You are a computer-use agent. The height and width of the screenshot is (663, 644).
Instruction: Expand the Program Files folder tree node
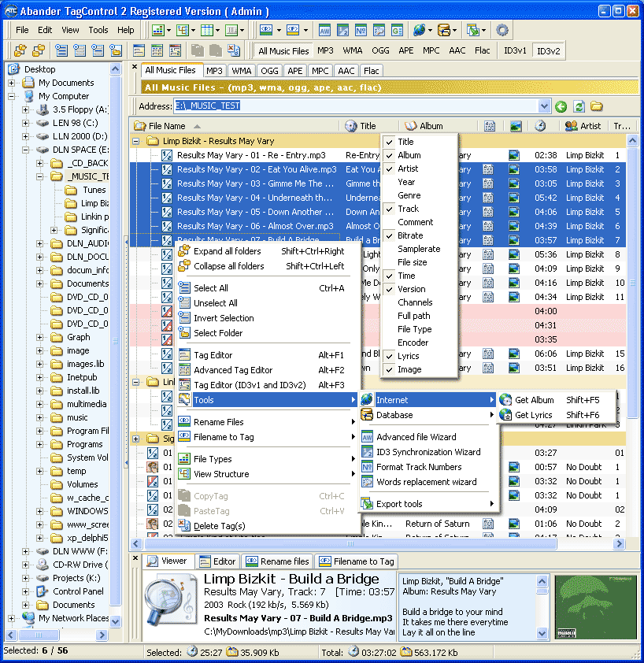[39, 431]
